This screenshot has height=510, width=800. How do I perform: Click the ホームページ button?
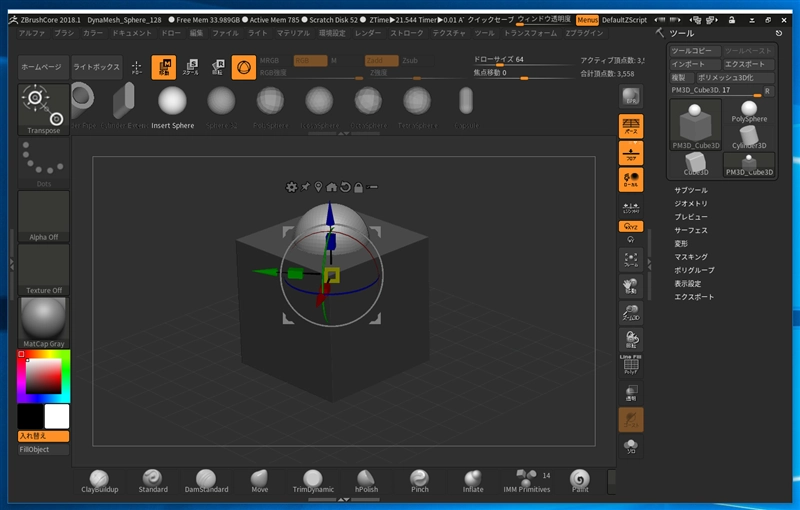click(43, 67)
